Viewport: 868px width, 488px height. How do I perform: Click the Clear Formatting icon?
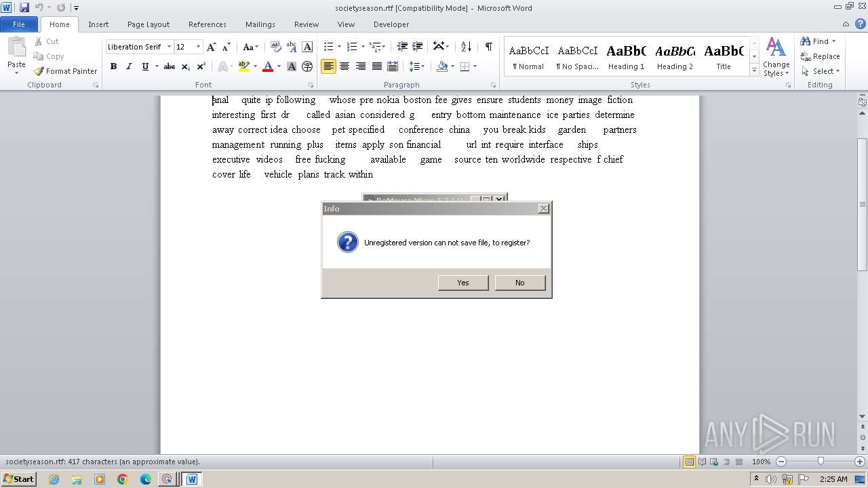point(276,47)
